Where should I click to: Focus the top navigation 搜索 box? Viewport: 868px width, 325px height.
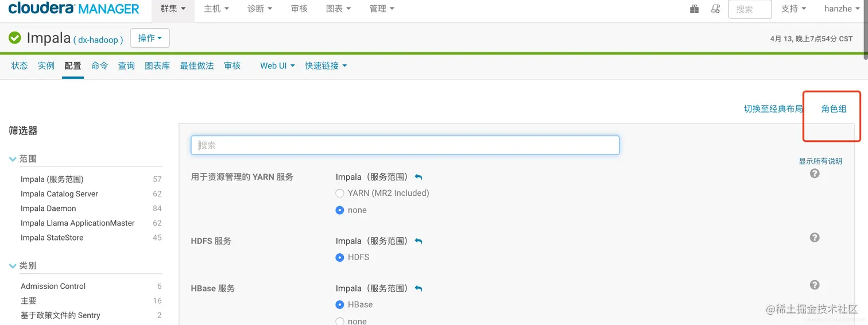[750, 9]
